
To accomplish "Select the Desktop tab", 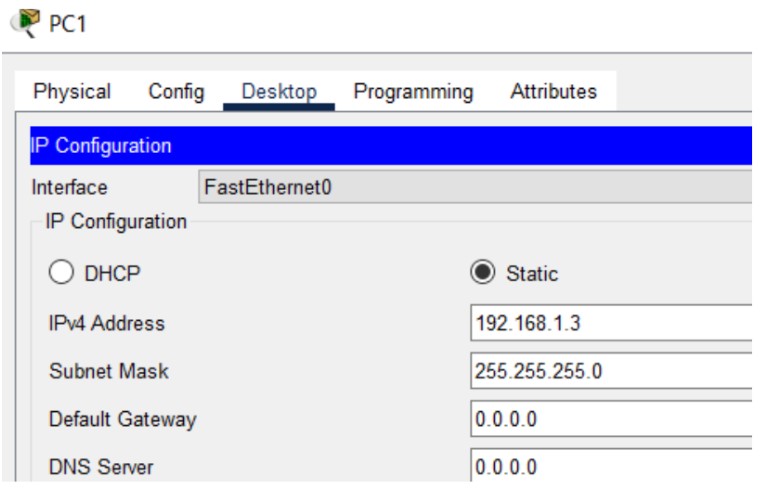I will coord(279,91).
